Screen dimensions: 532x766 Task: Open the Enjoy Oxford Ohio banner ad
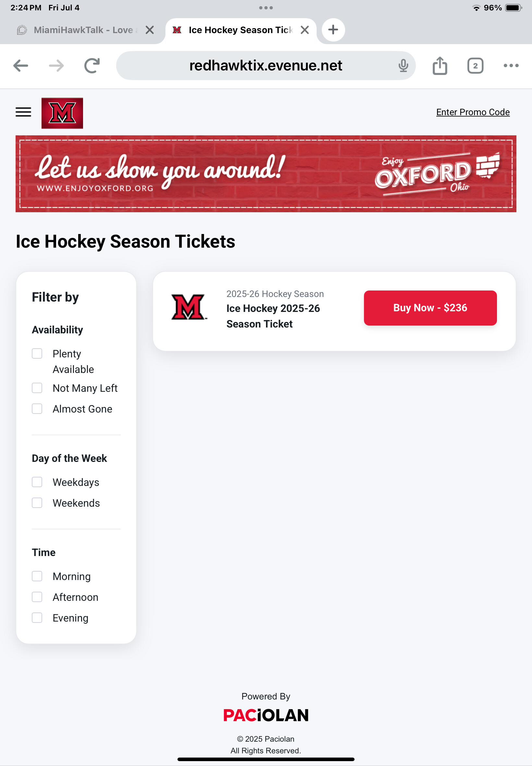[266, 174]
